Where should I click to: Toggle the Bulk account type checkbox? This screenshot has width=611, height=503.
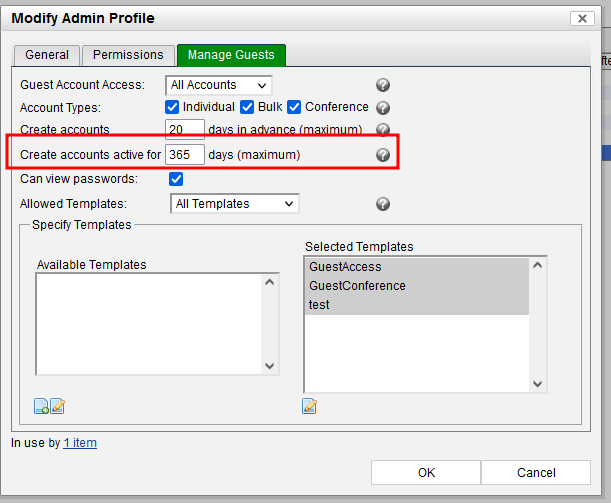(246, 107)
